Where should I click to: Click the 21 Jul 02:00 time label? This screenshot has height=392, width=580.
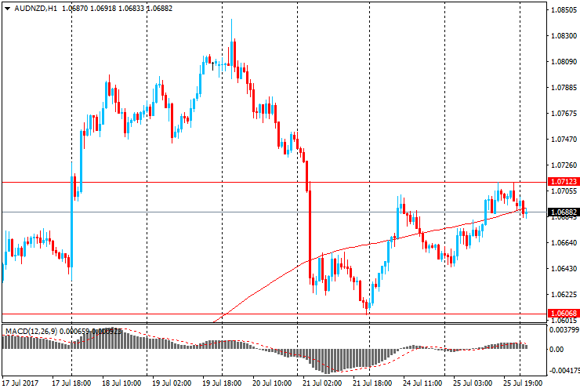tap(322, 383)
